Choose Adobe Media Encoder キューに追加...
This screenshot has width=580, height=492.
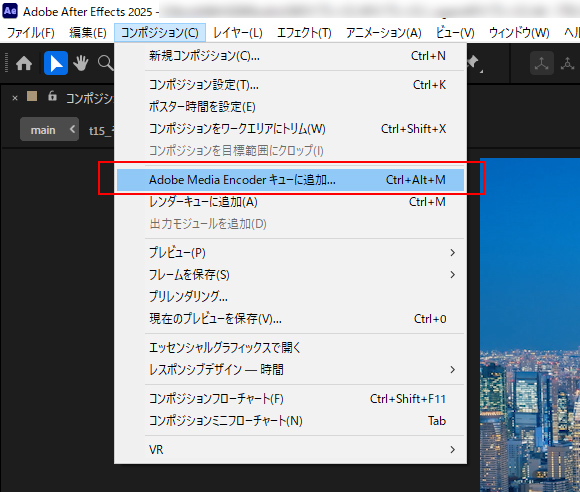[x=290, y=180]
